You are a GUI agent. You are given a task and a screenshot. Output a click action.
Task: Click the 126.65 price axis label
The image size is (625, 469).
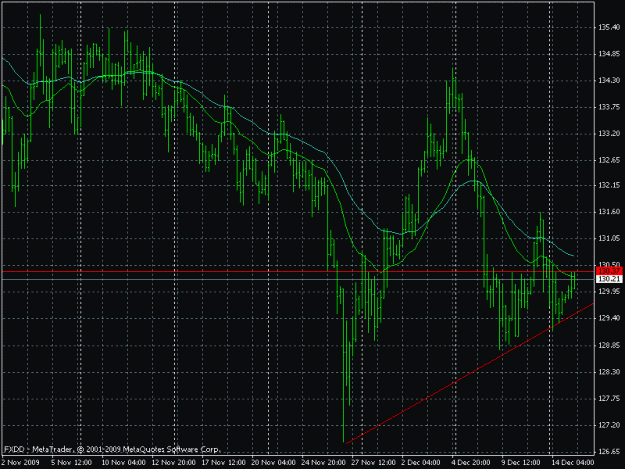pyautogui.click(x=609, y=452)
